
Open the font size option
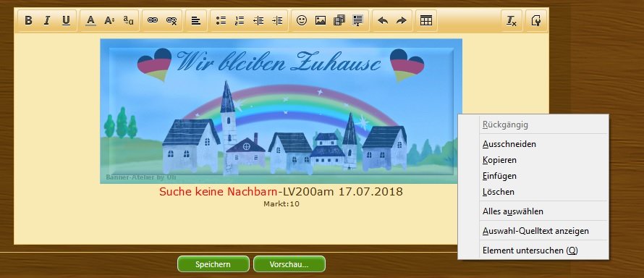click(109, 20)
